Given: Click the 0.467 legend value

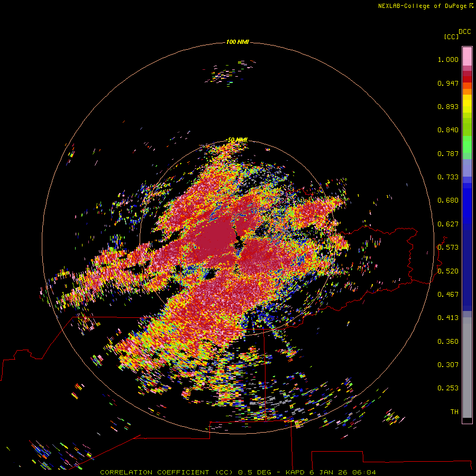Looking at the screenshot, I should [x=448, y=295].
